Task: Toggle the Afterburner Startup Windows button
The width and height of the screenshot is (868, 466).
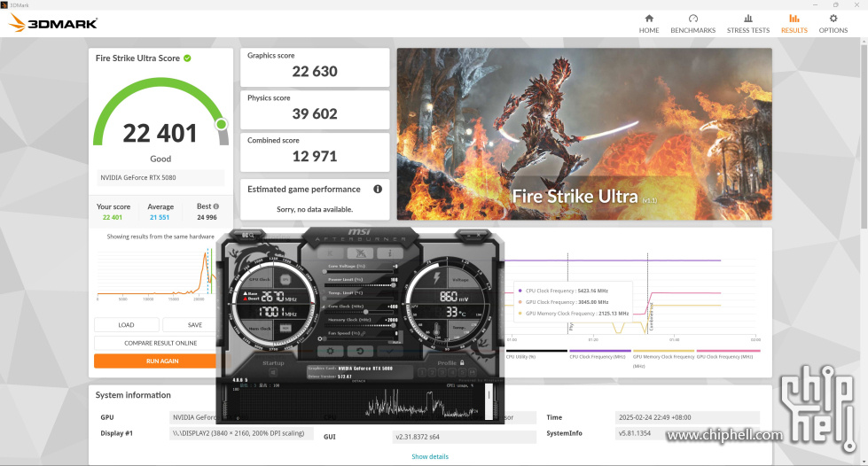Action: point(273,372)
